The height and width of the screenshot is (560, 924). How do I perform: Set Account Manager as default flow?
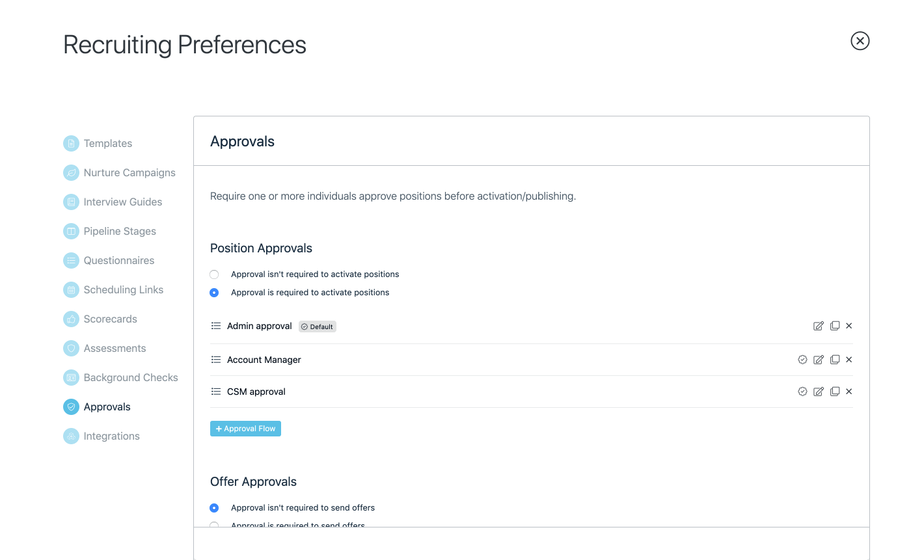tap(802, 360)
